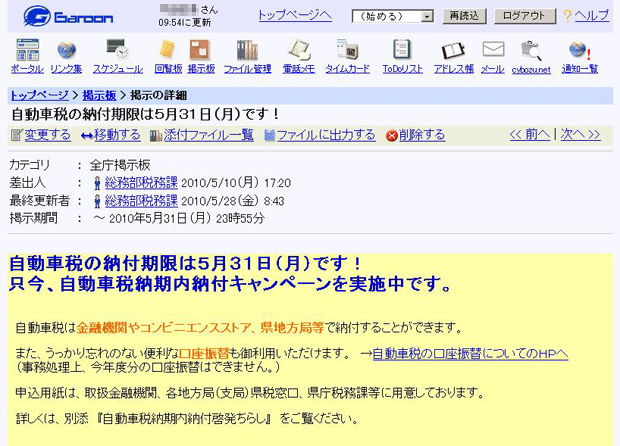Viewport: 620px width, 446px height.
Task: Open the アドレス帳 address book icon
Action: tap(453, 51)
